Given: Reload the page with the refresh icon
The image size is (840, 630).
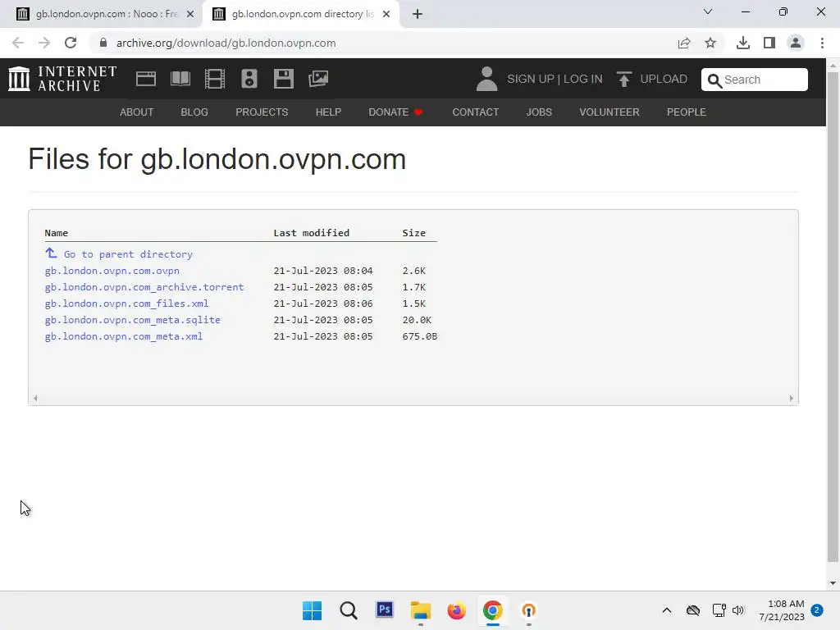Looking at the screenshot, I should coord(71,43).
